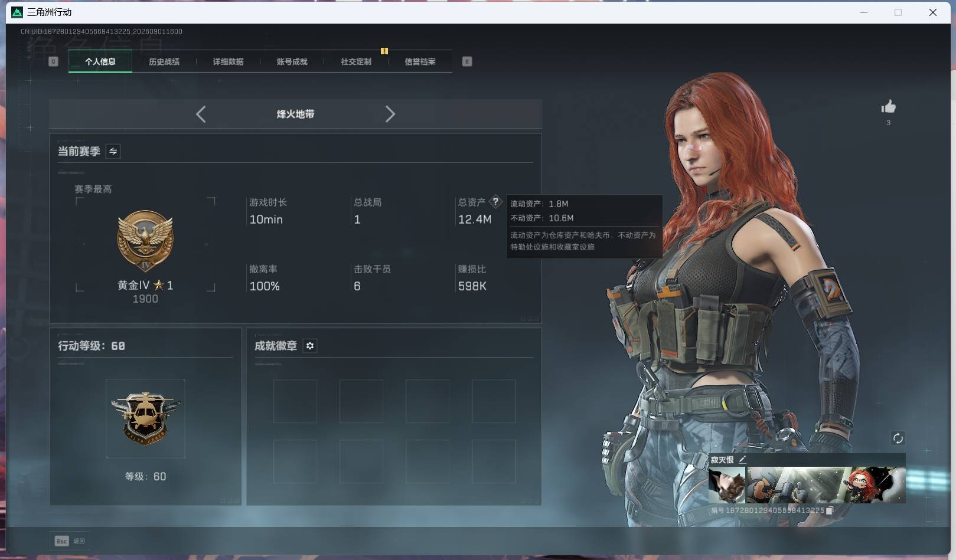The width and height of the screenshot is (956, 560).
Task: Minimize the 三角洲行动 window
Action: coord(864,12)
